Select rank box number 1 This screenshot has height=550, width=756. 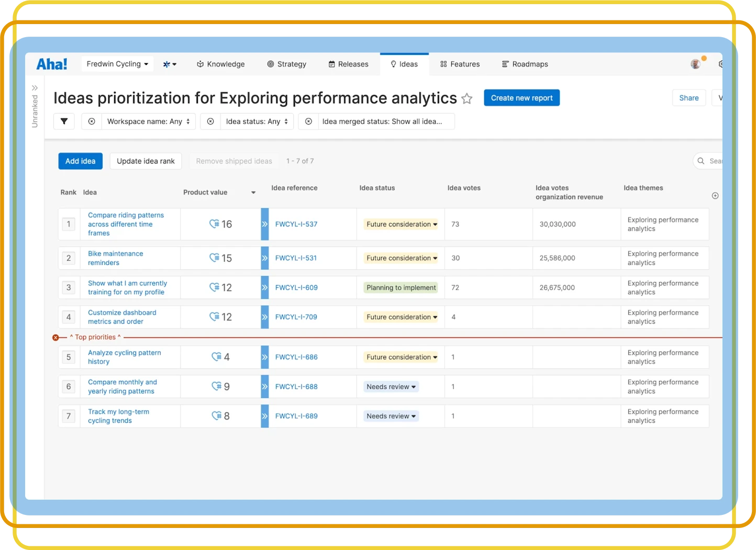[69, 224]
